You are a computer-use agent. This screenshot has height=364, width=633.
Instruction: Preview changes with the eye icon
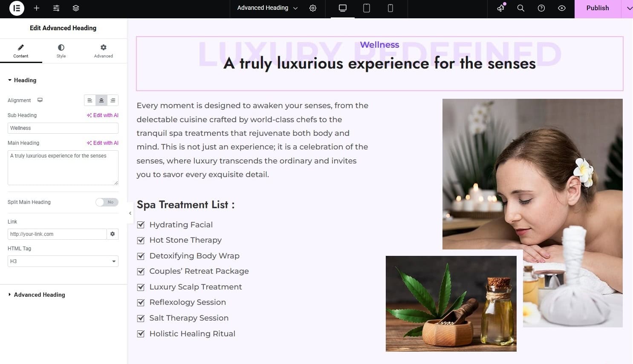coord(562,8)
